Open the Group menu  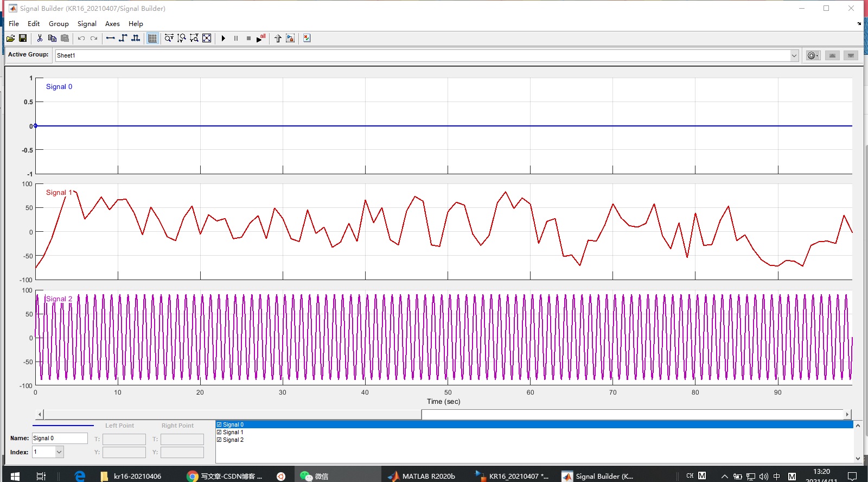click(59, 23)
